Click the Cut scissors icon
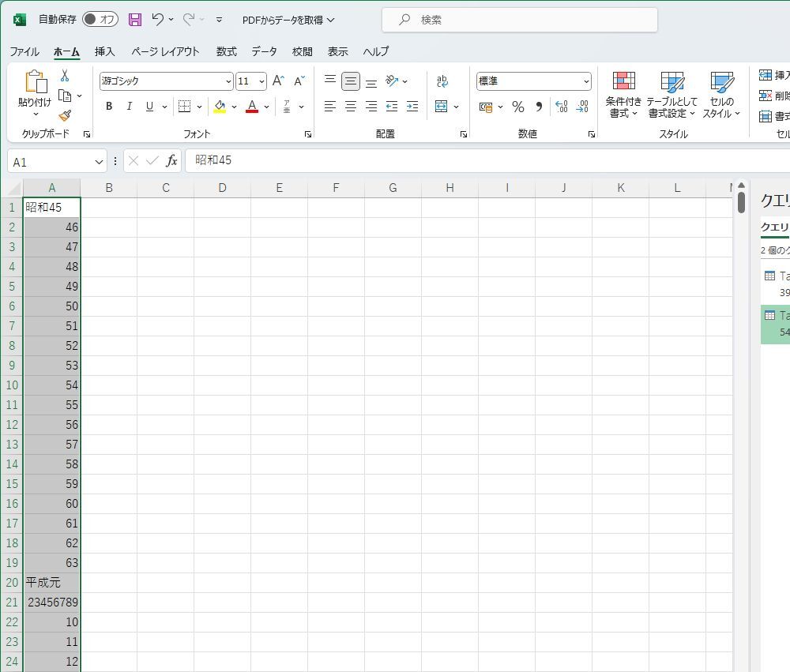The height and width of the screenshot is (672, 790). click(65, 76)
